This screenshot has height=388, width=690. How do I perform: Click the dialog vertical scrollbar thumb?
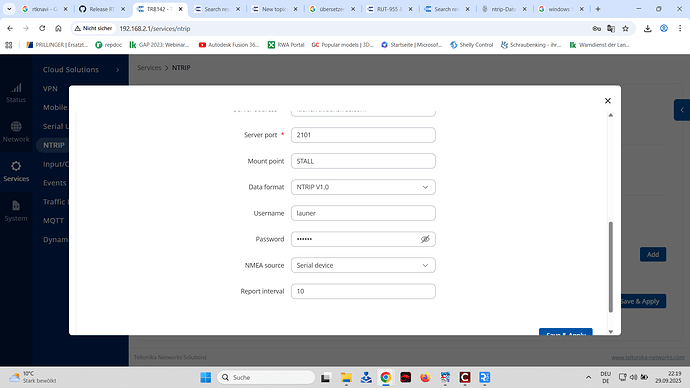click(x=610, y=267)
